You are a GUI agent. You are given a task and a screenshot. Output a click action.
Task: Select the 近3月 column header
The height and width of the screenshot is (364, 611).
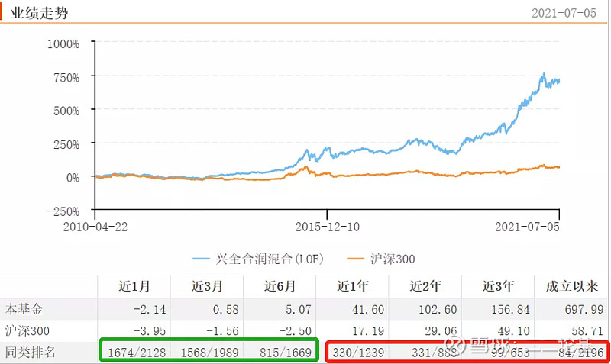coord(206,286)
